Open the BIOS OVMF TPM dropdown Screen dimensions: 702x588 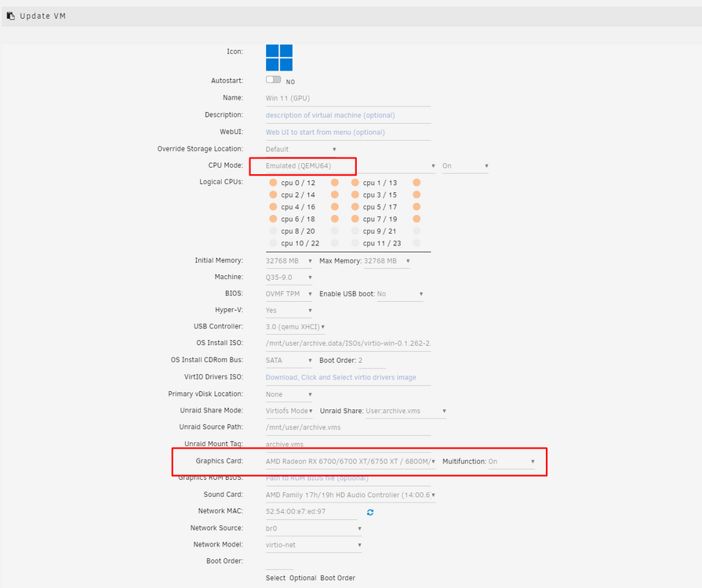[289, 294]
